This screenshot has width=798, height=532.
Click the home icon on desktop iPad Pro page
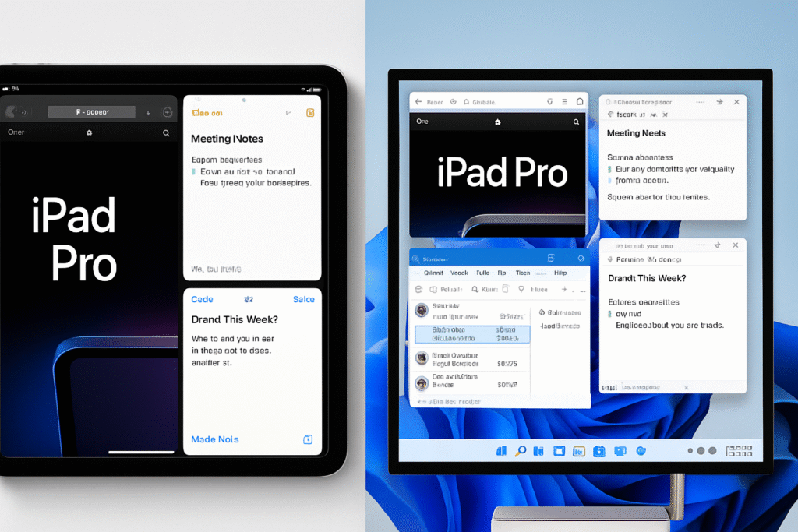[x=498, y=122]
